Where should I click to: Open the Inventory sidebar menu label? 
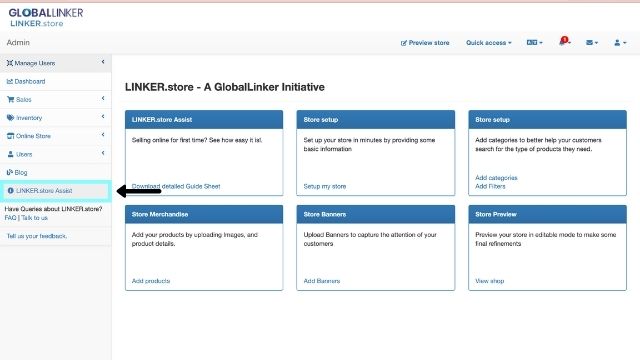coord(29,118)
